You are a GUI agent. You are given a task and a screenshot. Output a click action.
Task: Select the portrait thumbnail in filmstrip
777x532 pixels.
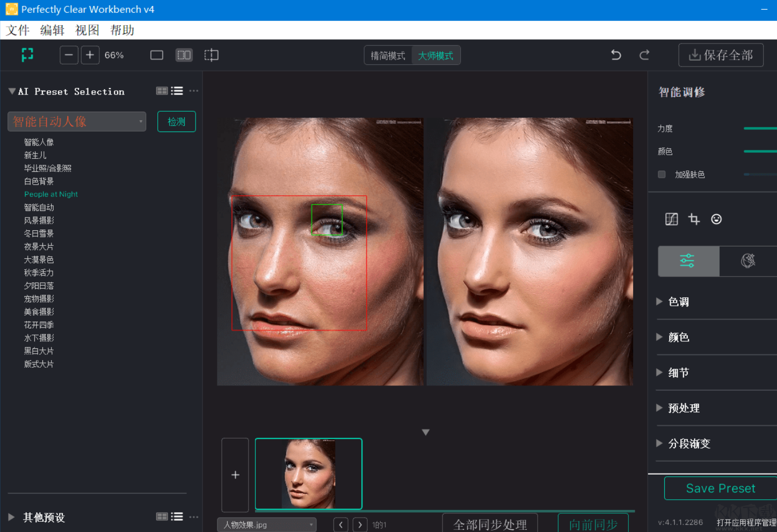(309, 473)
